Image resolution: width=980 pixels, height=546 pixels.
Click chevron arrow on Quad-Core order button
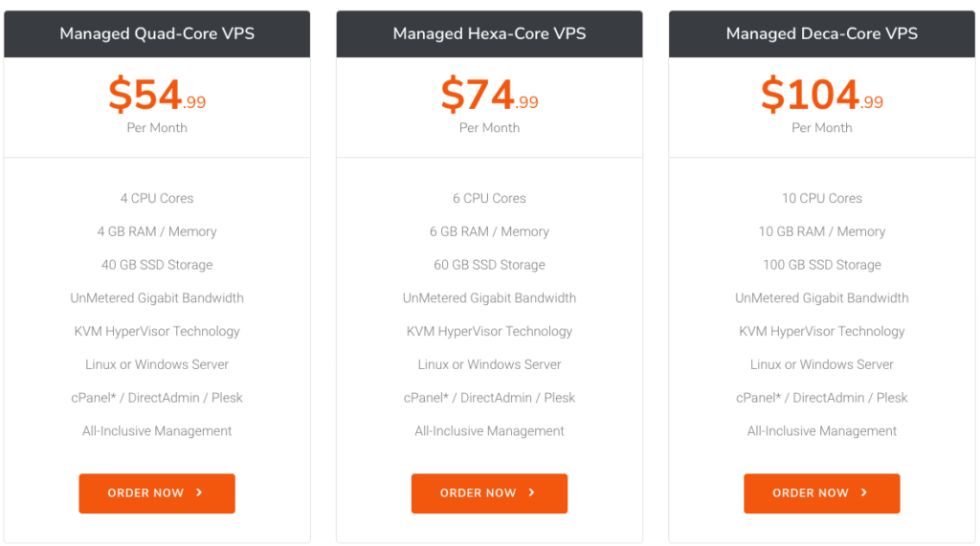199,492
